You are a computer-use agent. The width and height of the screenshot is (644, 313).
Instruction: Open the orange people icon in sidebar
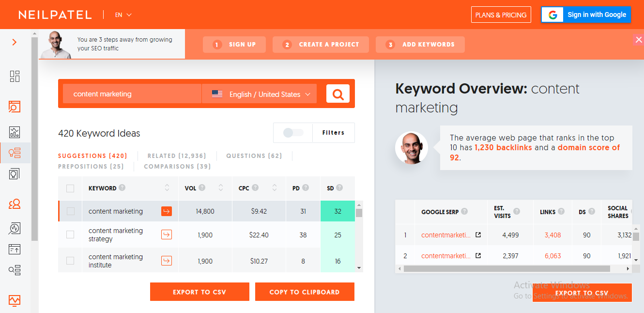point(15,204)
